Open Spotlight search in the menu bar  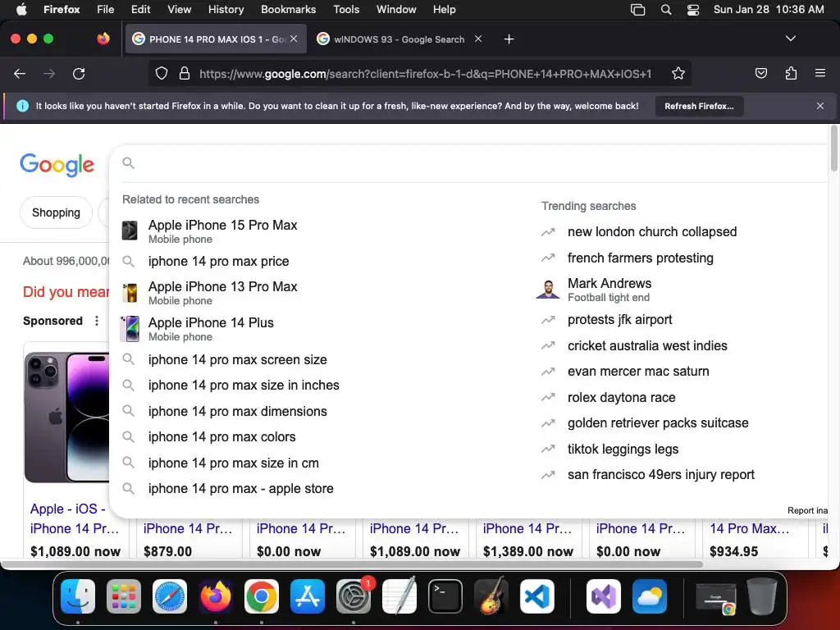click(x=666, y=10)
